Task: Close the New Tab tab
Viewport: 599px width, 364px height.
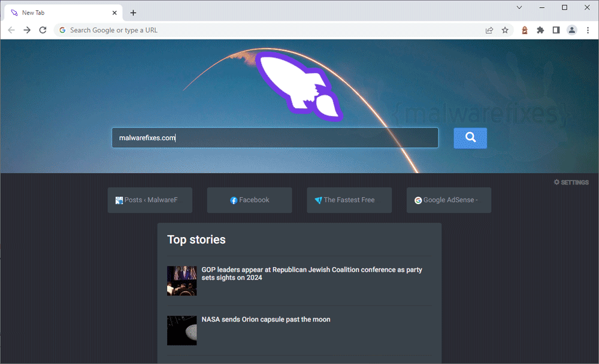Action: pyautogui.click(x=114, y=13)
